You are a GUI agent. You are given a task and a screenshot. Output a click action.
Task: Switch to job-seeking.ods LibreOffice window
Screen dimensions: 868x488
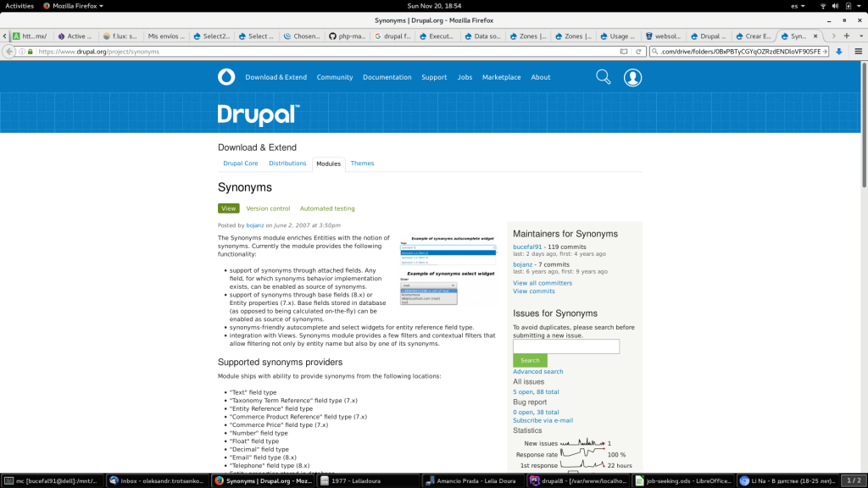click(682, 481)
